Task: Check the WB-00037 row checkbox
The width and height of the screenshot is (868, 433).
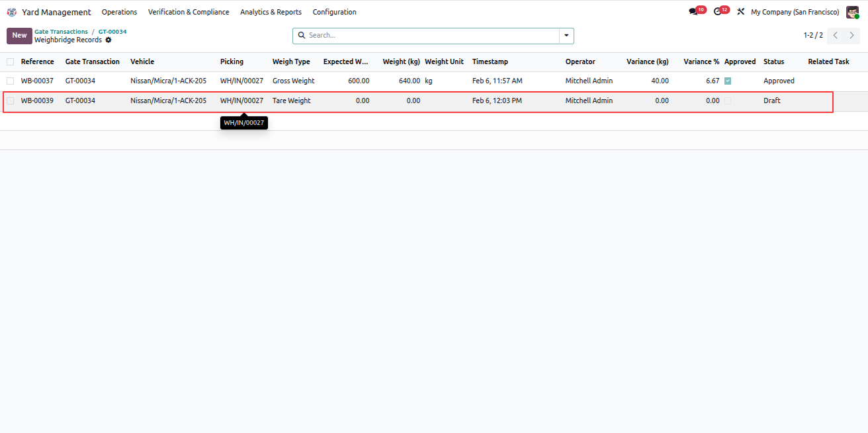Action: (x=10, y=81)
